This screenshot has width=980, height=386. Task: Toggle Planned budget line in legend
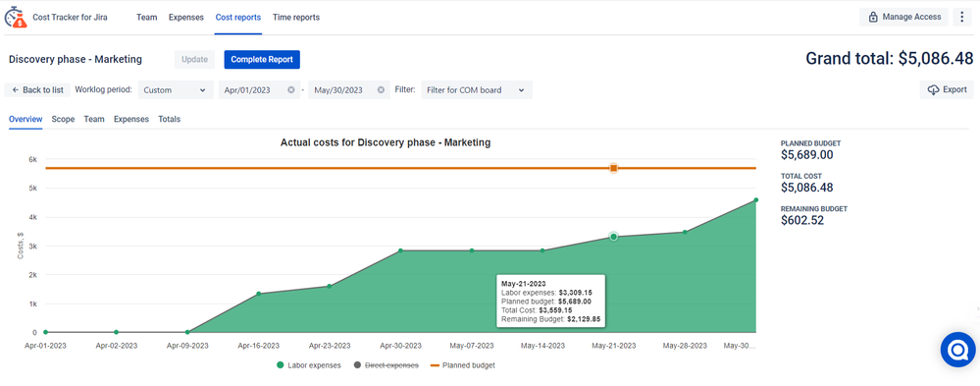(462, 365)
